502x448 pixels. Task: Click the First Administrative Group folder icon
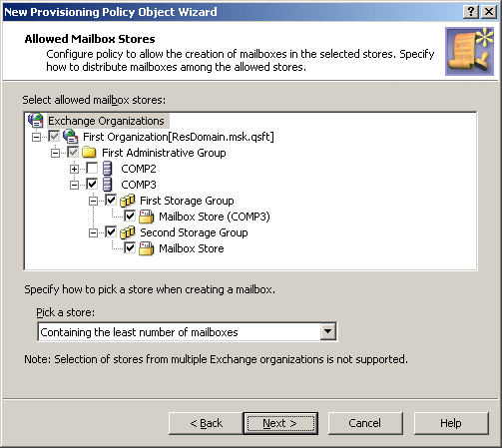point(89,153)
